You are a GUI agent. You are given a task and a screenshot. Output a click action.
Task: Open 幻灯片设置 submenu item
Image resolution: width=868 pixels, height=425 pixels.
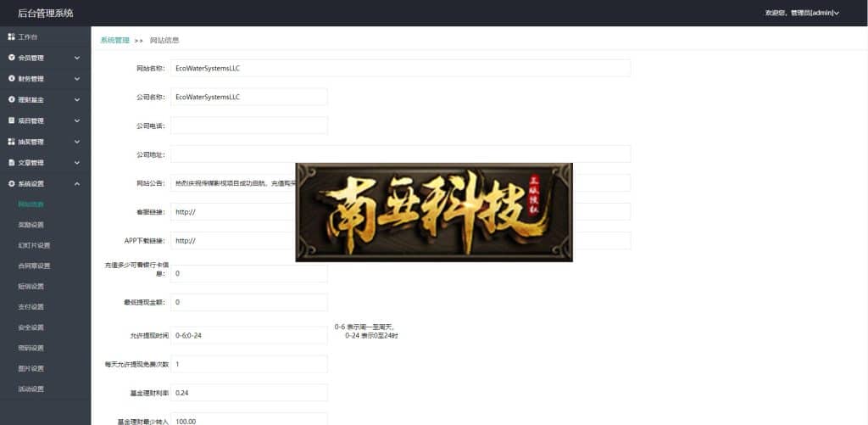tap(34, 245)
